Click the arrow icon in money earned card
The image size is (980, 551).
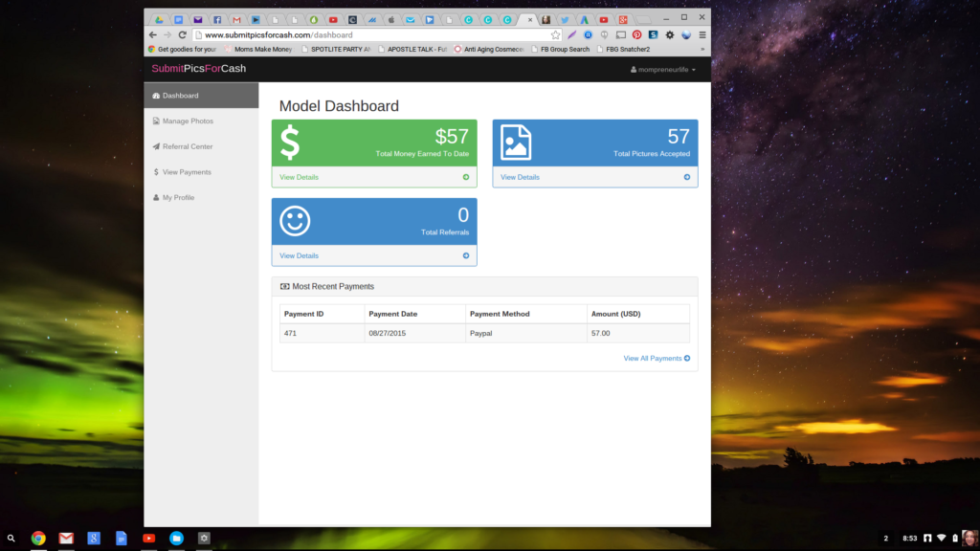(x=466, y=177)
